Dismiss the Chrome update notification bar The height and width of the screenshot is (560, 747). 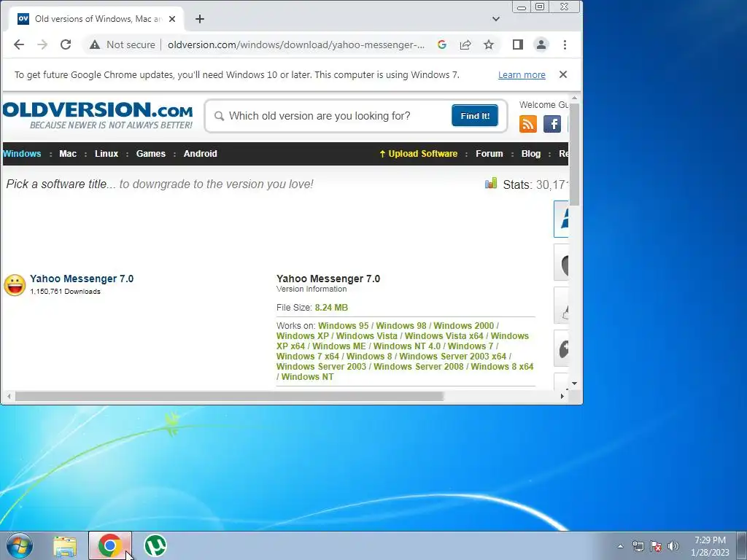pyautogui.click(x=563, y=75)
